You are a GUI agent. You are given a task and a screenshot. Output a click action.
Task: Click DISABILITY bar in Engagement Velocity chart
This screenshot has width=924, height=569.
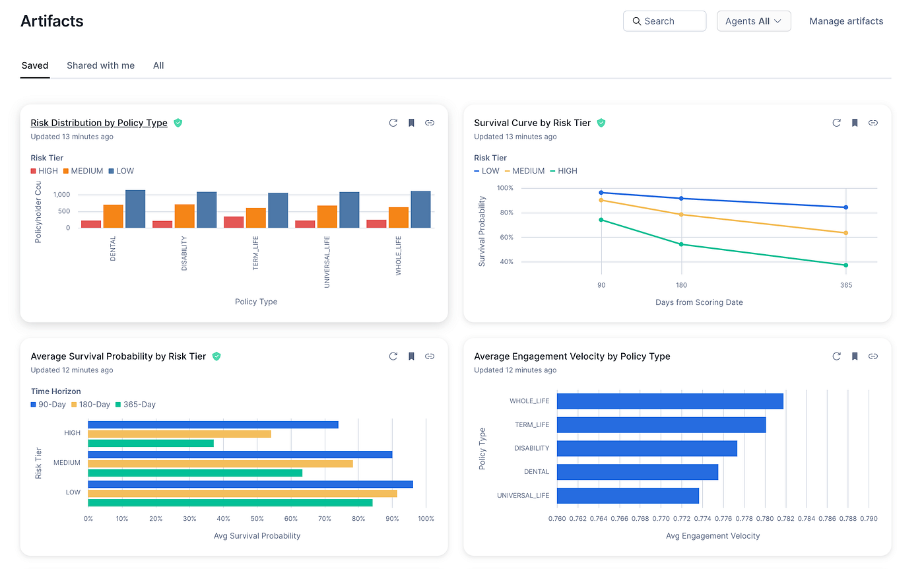[647, 449]
